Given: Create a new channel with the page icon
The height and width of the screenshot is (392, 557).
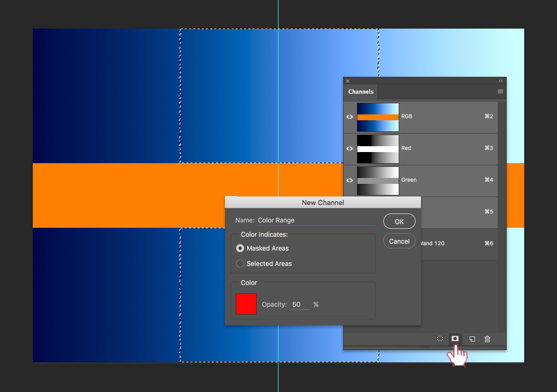Looking at the screenshot, I should click(x=472, y=339).
